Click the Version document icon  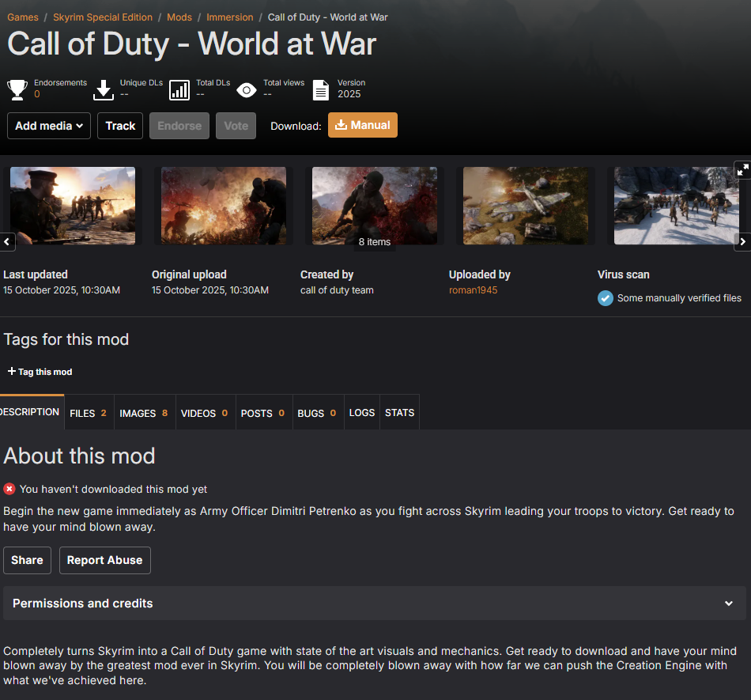click(x=320, y=90)
